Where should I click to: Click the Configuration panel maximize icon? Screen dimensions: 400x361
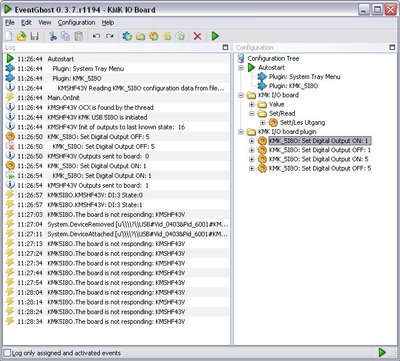click(x=392, y=48)
